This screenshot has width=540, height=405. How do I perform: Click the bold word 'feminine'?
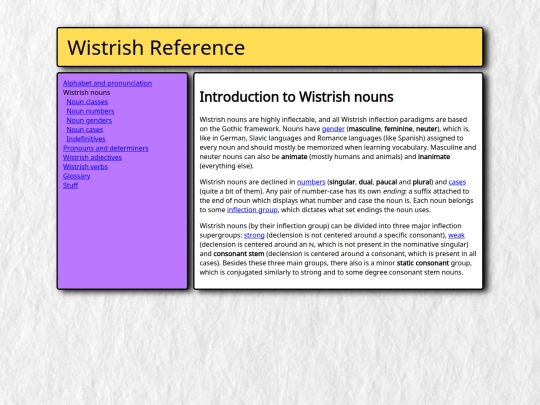click(x=398, y=129)
